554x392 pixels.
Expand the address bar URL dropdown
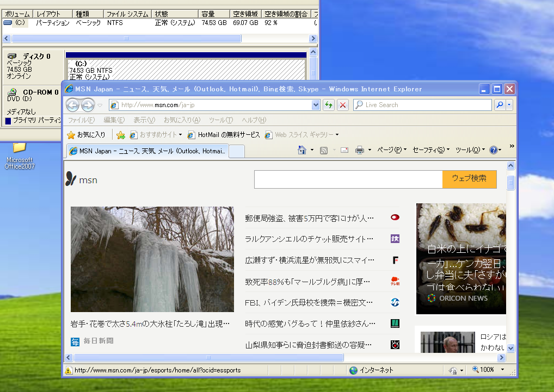(x=316, y=104)
